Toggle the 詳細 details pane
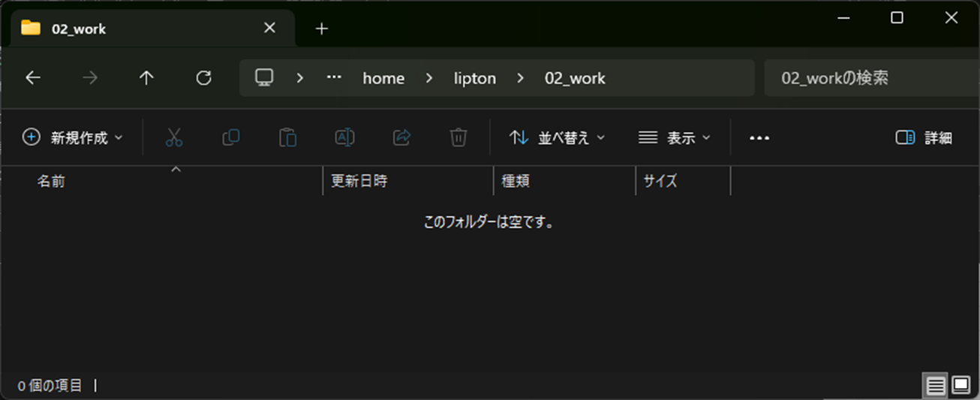Image resolution: width=980 pixels, height=400 pixels. [x=924, y=137]
